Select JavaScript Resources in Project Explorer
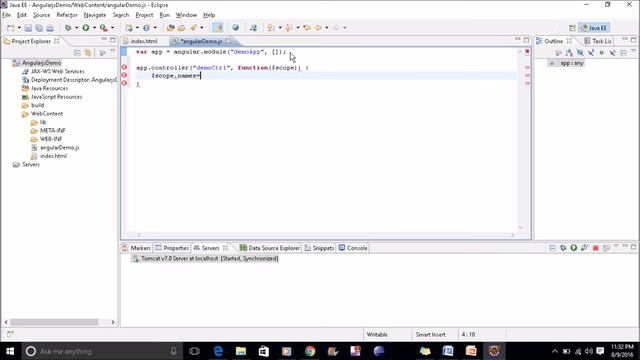640x360 pixels. 56,97
